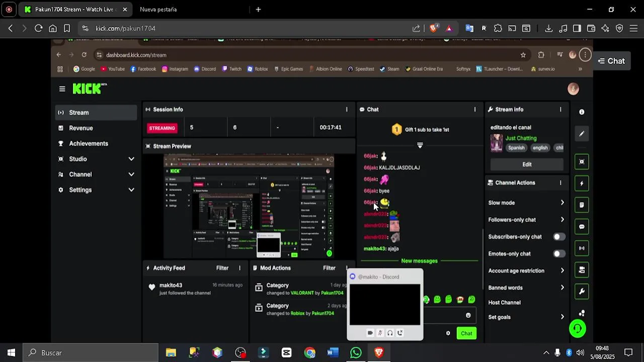Image resolution: width=644 pixels, height=362 pixels.
Task: Select Revenue in dashboard sidebar
Action: [x=96, y=128]
